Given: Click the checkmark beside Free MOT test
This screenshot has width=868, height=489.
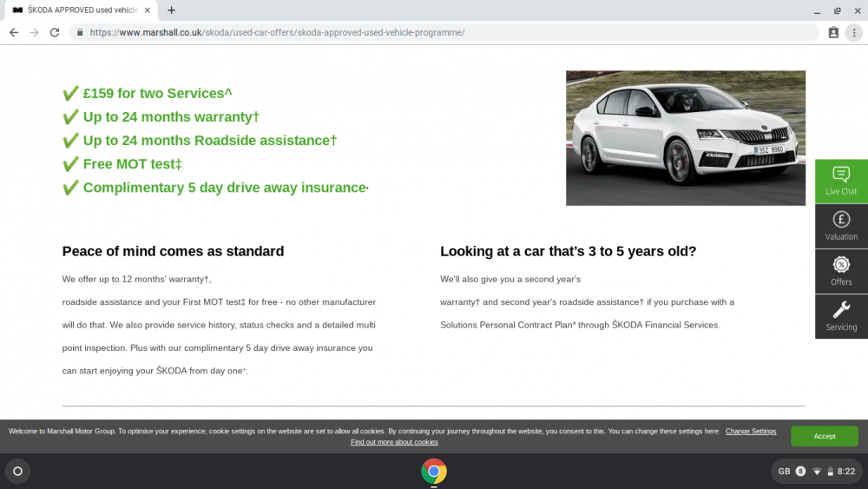Looking at the screenshot, I should 71,164.
